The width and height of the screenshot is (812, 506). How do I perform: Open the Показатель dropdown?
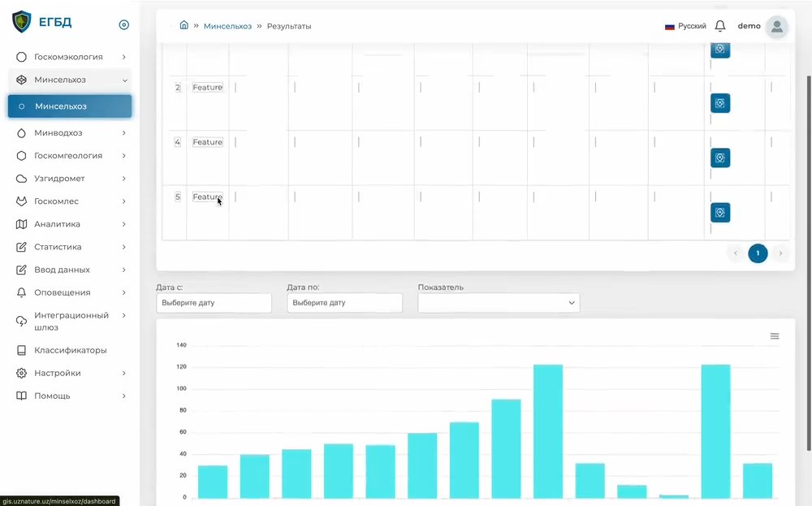(499, 303)
